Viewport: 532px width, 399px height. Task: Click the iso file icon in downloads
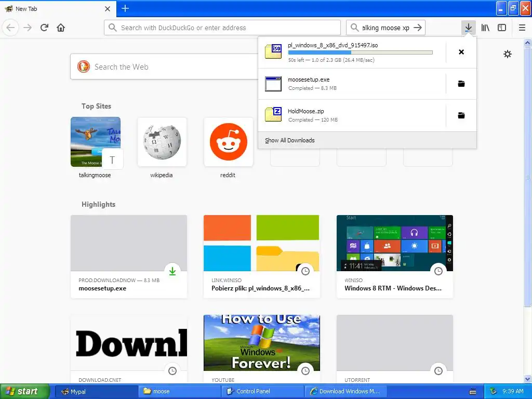273,51
